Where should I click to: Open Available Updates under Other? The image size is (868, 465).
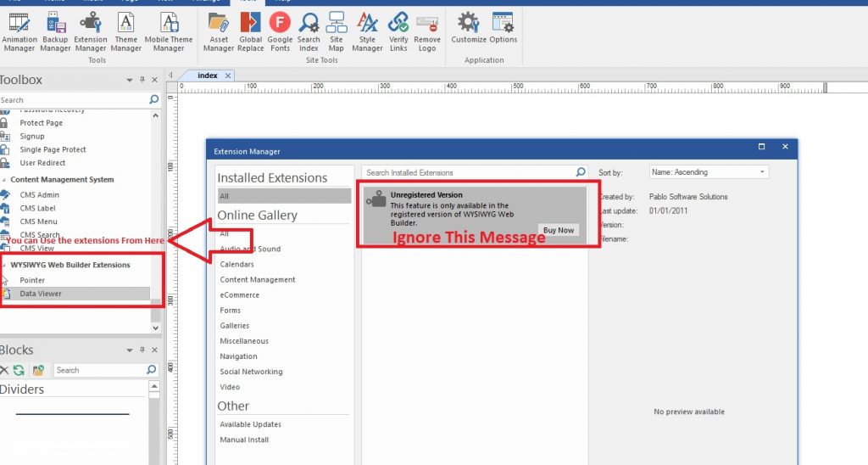point(250,424)
